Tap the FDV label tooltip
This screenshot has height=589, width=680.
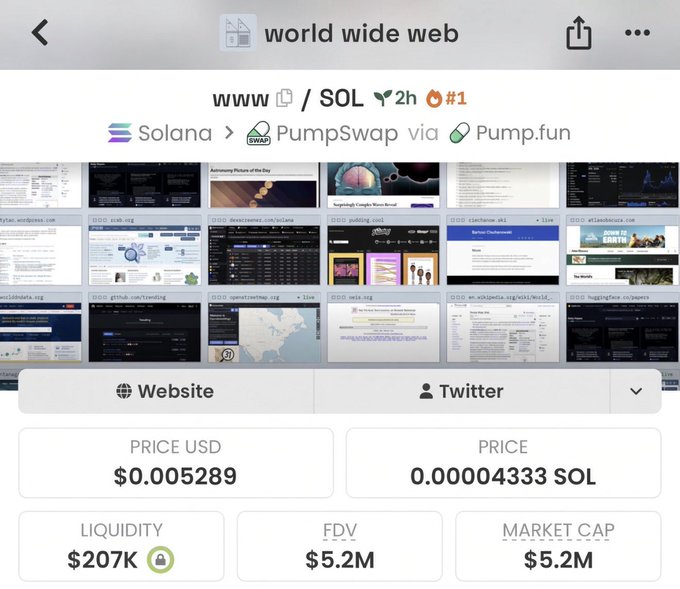point(340,530)
